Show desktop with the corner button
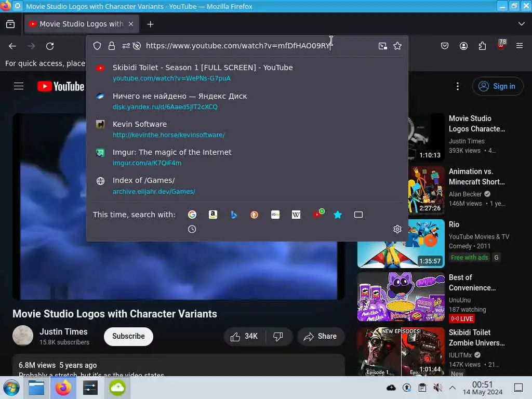This screenshot has height=399, width=532. [518, 388]
